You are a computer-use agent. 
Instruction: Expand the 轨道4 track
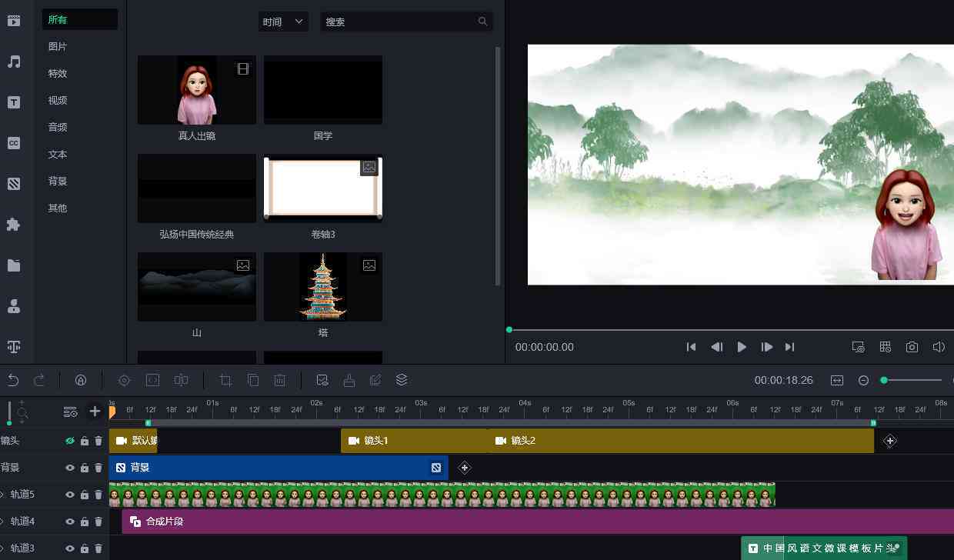2,522
